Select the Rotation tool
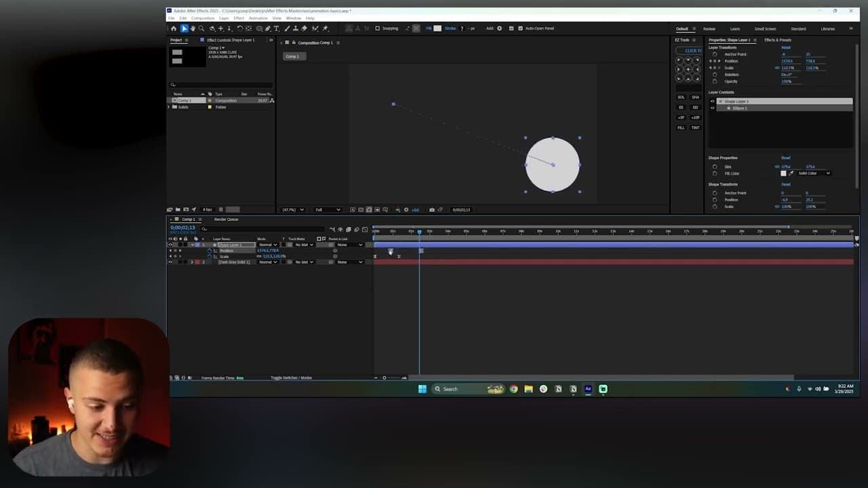This screenshot has height=488, width=868. point(240,28)
